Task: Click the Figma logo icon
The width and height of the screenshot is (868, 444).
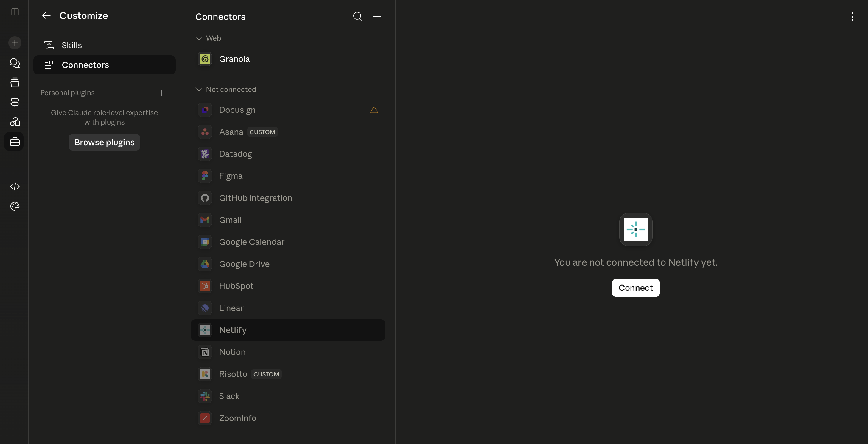Action: click(205, 176)
